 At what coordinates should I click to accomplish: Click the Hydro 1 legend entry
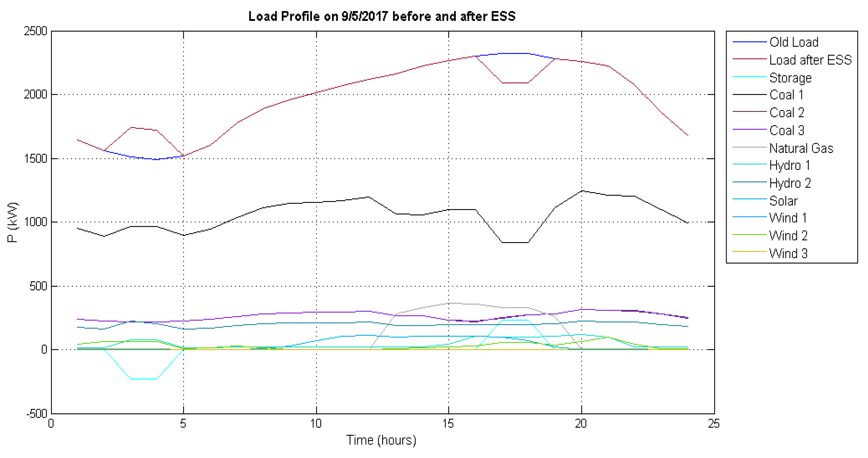tap(789, 165)
